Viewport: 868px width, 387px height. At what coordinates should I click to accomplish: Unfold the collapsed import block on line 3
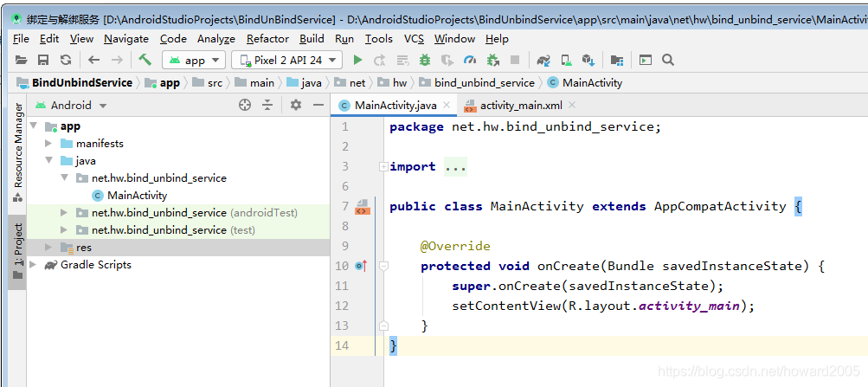[x=383, y=166]
